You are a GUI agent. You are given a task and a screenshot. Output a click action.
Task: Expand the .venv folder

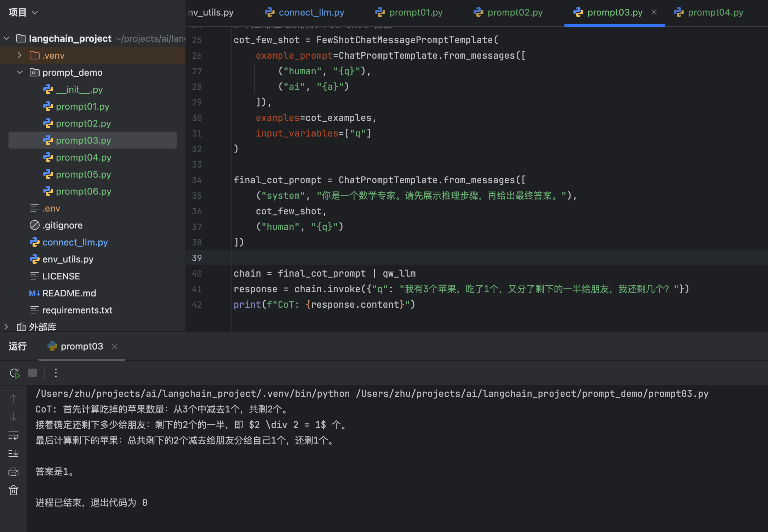pyautogui.click(x=20, y=56)
